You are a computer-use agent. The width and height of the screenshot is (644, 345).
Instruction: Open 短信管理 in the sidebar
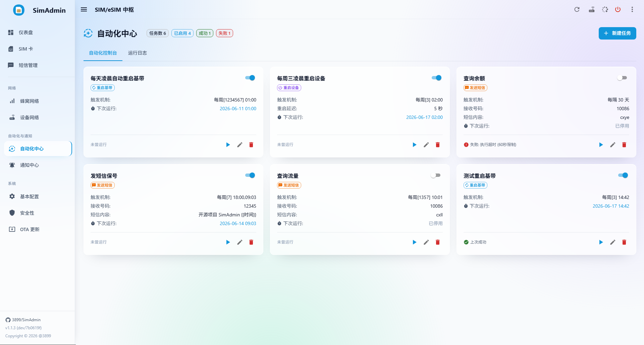click(x=38, y=65)
